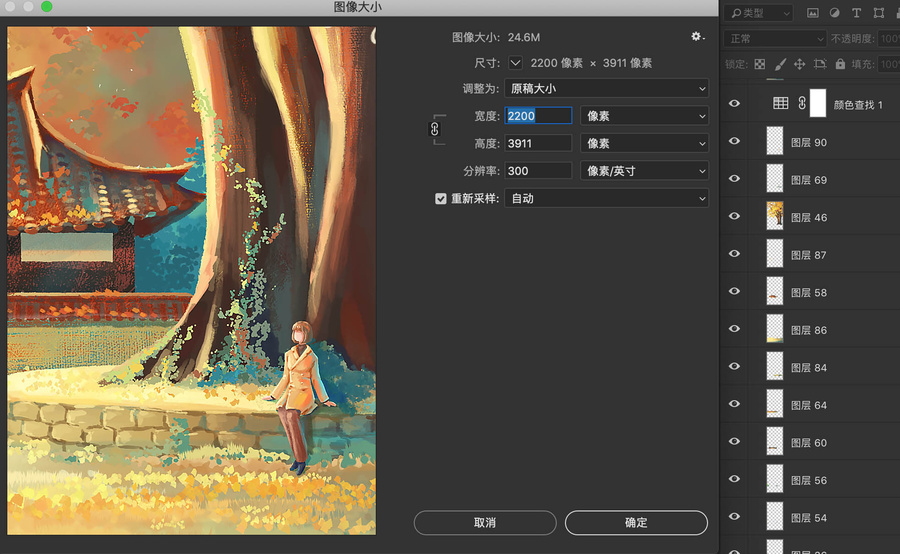Select the 图层 90 layer thumbnail

point(775,141)
